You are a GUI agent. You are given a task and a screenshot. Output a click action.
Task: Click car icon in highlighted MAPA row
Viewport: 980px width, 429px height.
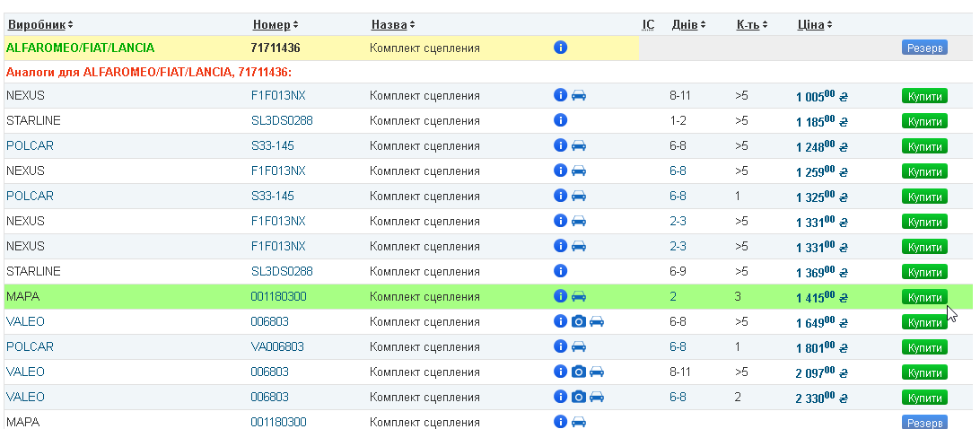click(x=579, y=296)
